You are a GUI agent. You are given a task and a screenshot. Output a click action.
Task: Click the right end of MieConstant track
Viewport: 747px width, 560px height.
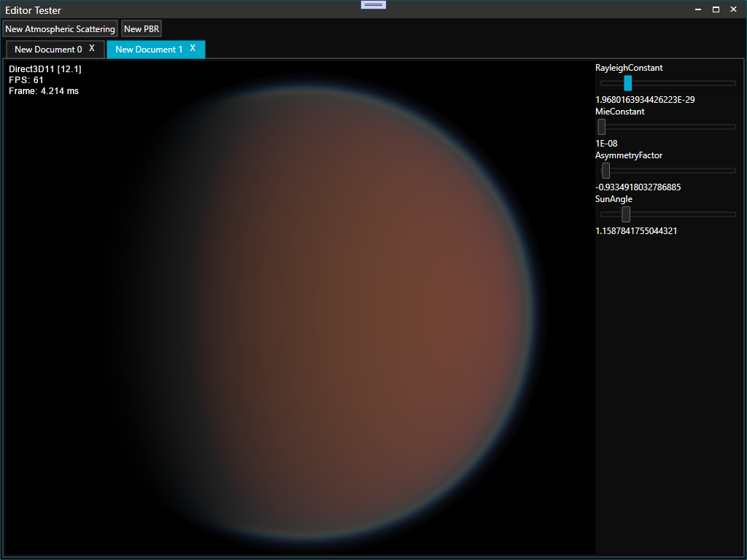(732, 127)
